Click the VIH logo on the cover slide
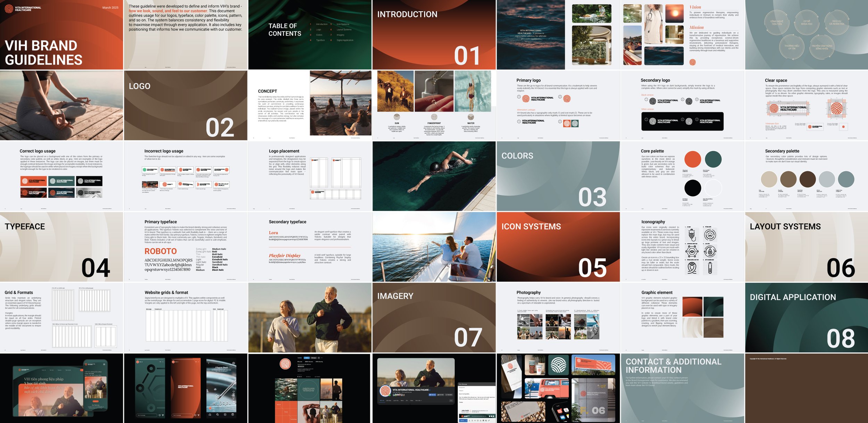This screenshot has width=868, height=423. [x=23, y=9]
